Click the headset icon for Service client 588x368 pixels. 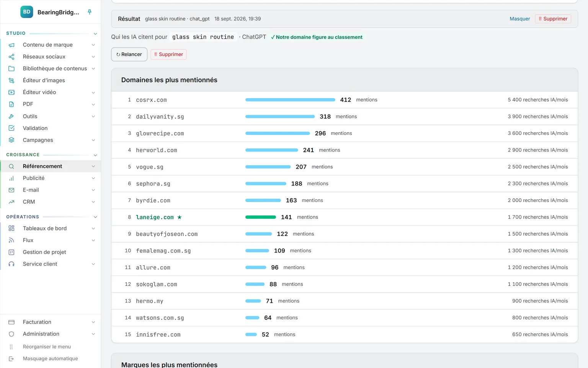point(11,264)
